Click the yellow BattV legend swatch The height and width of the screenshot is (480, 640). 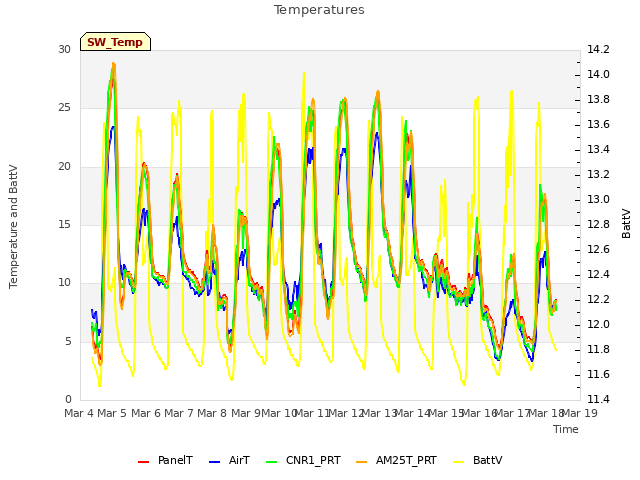pyautogui.click(x=459, y=462)
